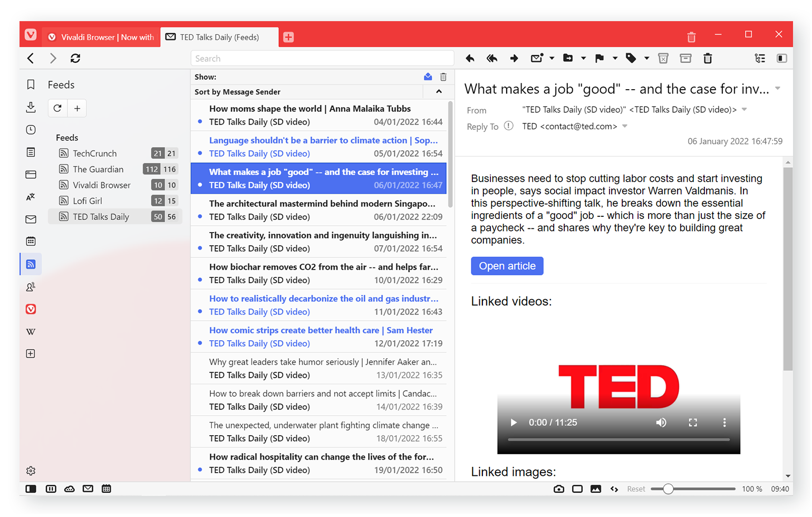The height and width of the screenshot is (517, 812).
Task: Expand the tag label dropdown arrow
Action: pos(646,59)
